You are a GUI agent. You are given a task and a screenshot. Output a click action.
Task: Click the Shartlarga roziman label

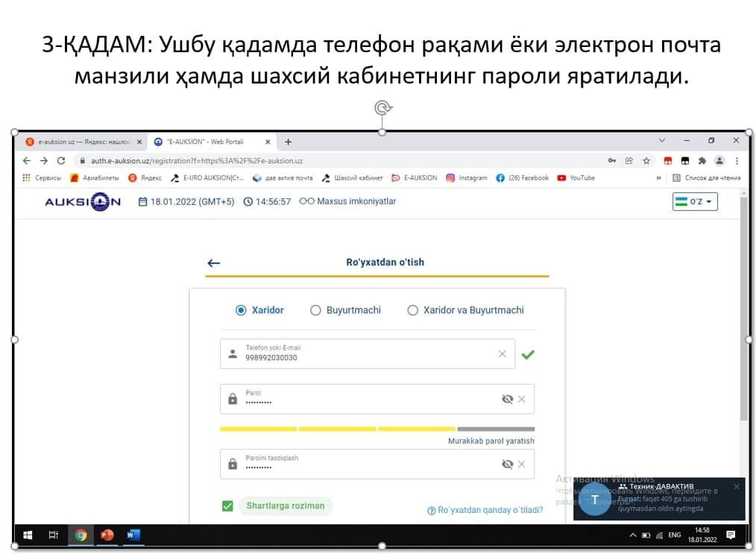pos(286,506)
